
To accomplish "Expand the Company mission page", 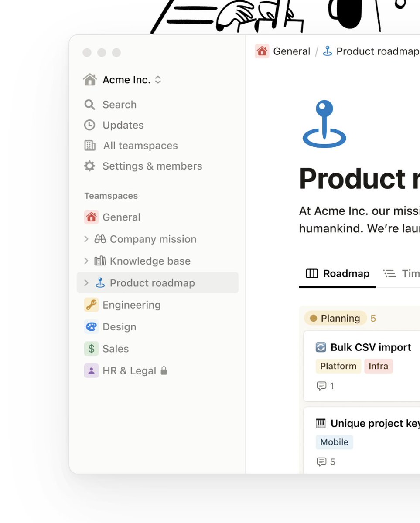I will click(86, 239).
